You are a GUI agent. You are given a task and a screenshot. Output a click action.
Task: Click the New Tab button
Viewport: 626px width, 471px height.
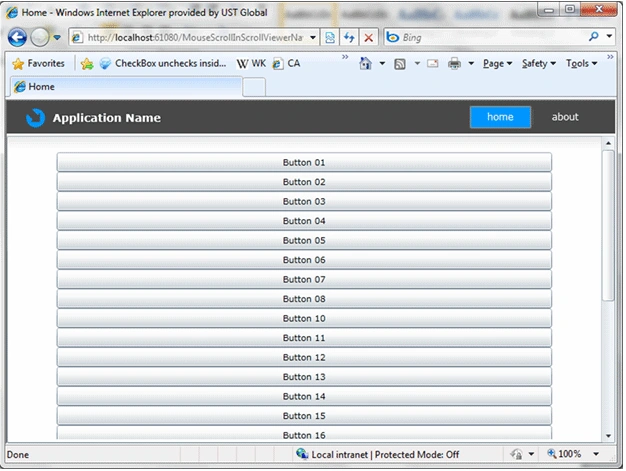tap(254, 87)
